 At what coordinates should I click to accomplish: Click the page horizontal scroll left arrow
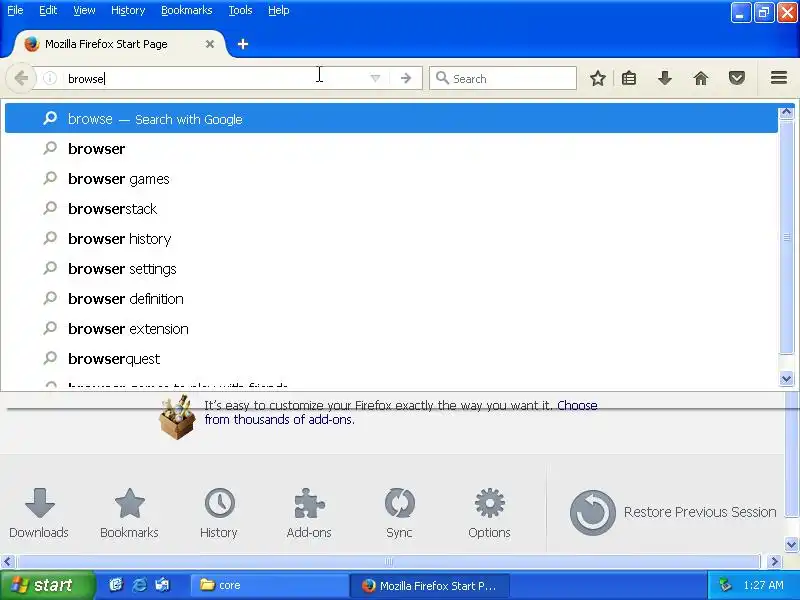point(7,562)
